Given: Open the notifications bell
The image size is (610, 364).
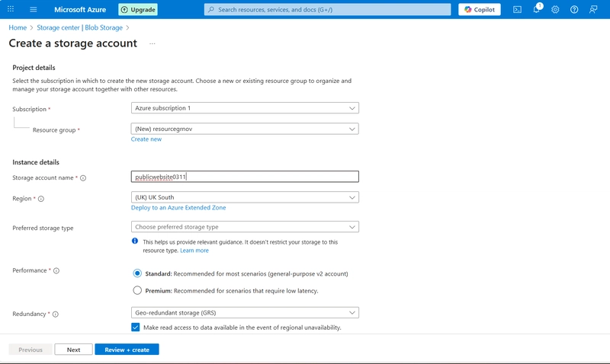Looking at the screenshot, I should pos(536,10).
